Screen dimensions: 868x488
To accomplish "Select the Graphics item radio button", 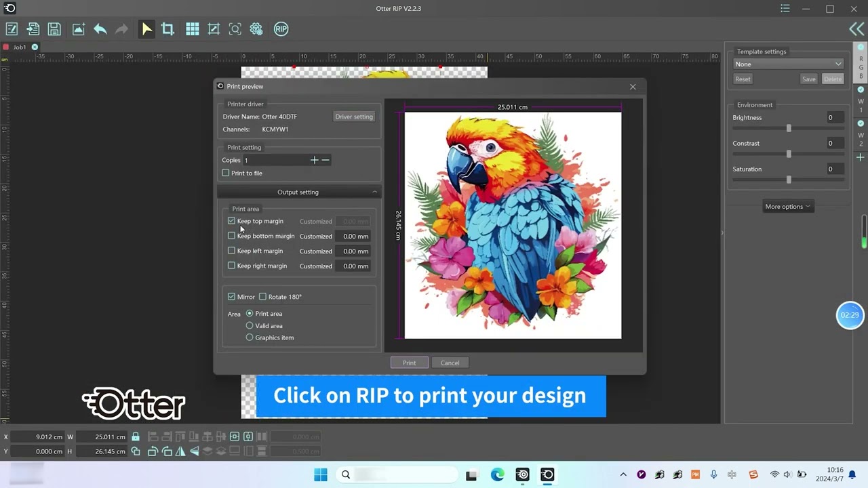I will tap(250, 338).
